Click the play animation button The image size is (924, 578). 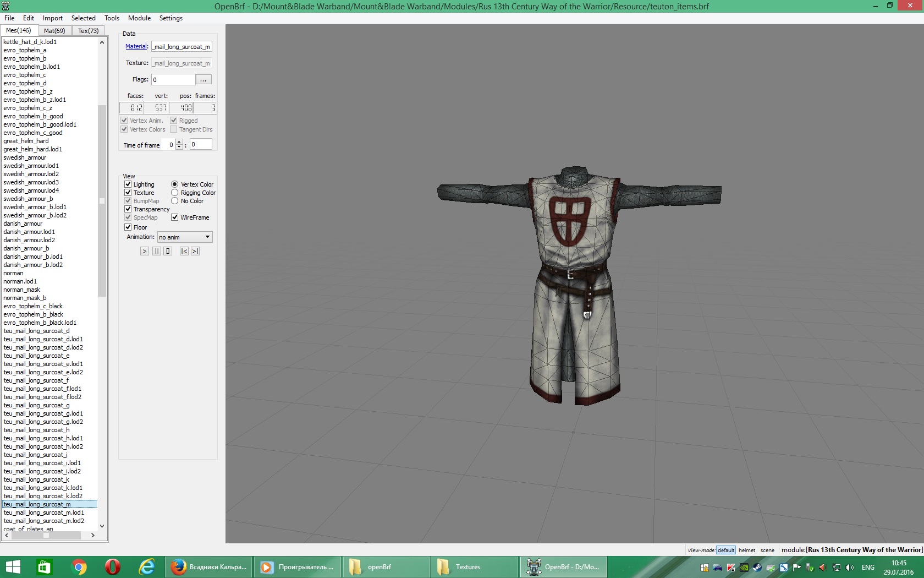[x=144, y=251]
